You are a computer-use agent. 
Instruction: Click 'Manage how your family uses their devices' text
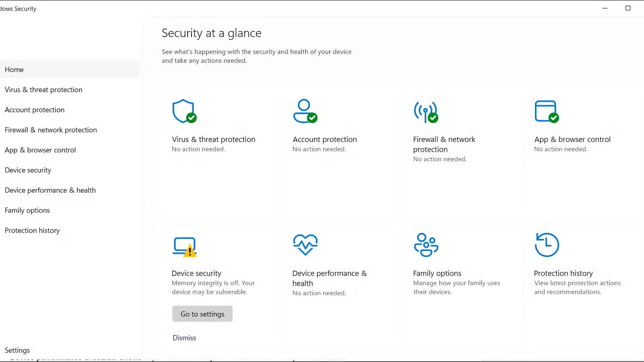click(456, 287)
